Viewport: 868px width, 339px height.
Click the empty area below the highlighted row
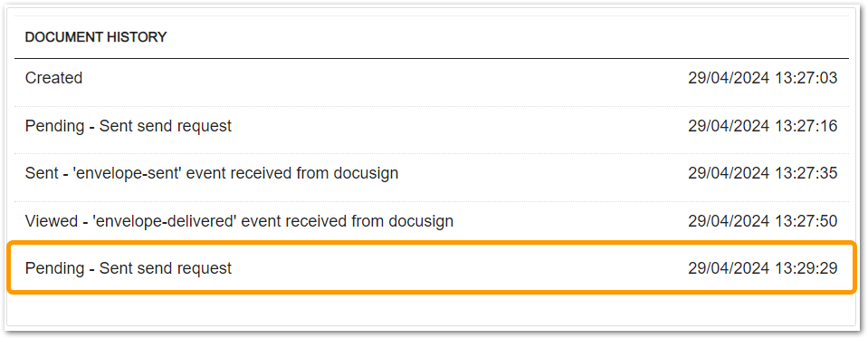(431, 309)
